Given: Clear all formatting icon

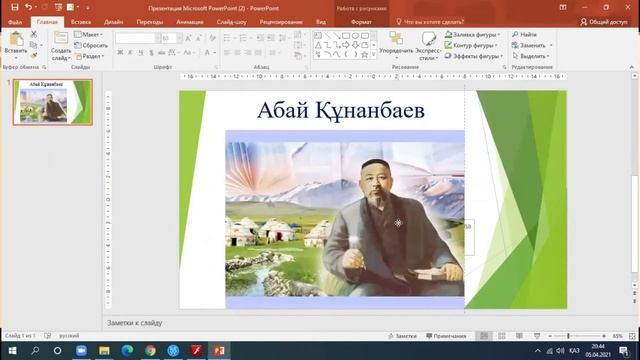Looking at the screenshot, I should click(x=212, y=38).
